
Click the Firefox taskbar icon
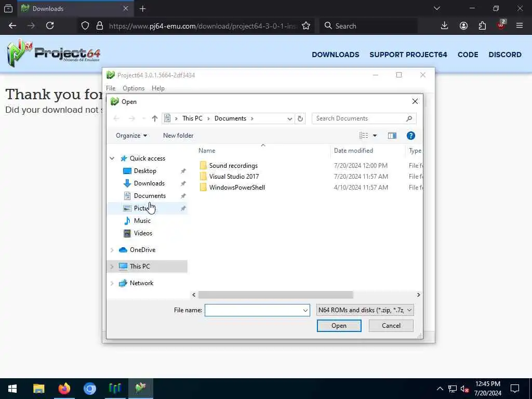coord(64,389)
